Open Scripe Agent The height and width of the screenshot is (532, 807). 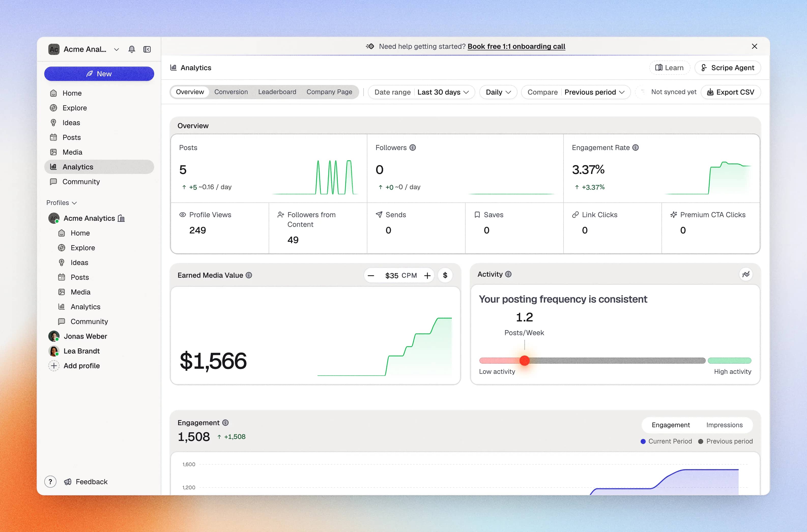click(x=727, y=68)
